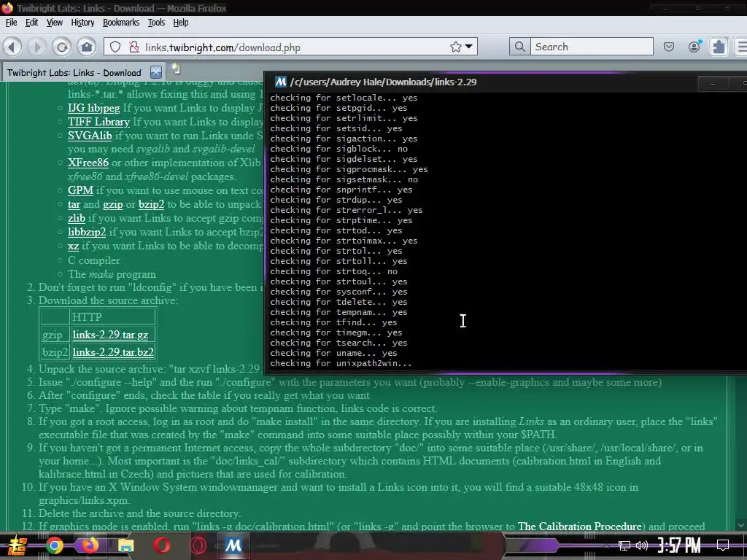Follow the gzip link
747x560 pixels.
113,205
